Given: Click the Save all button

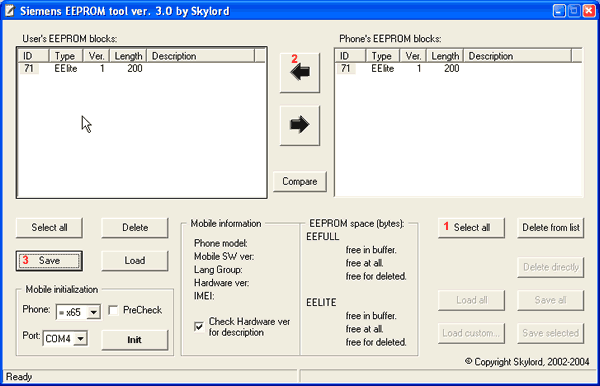Looking at the screenshot, I should click(x=551, y=300).
